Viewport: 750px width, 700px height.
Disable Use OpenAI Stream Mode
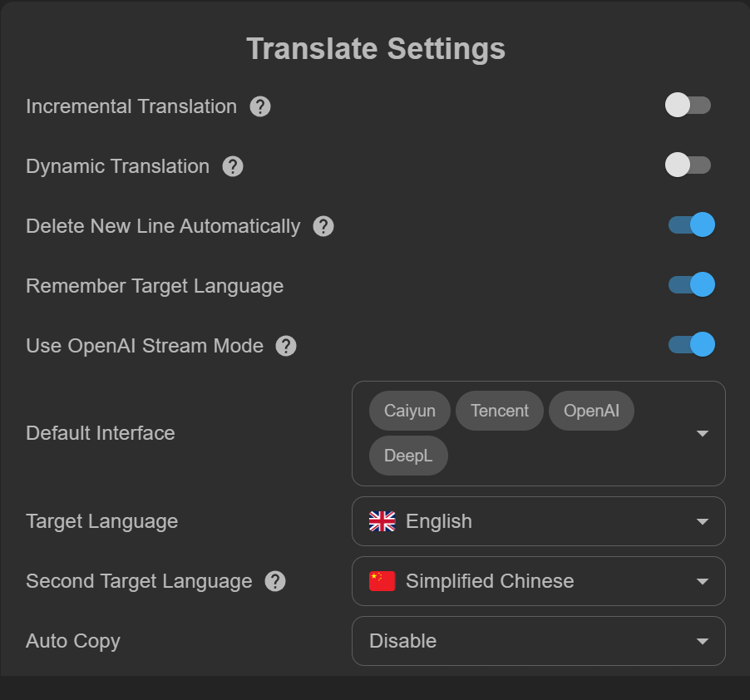click(690, 344)
